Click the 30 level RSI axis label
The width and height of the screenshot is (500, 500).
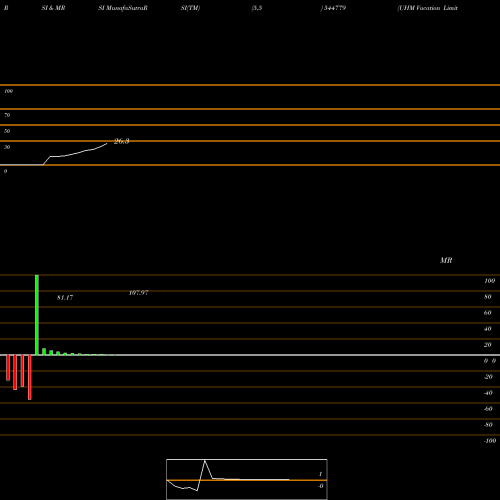pos(7,147)
